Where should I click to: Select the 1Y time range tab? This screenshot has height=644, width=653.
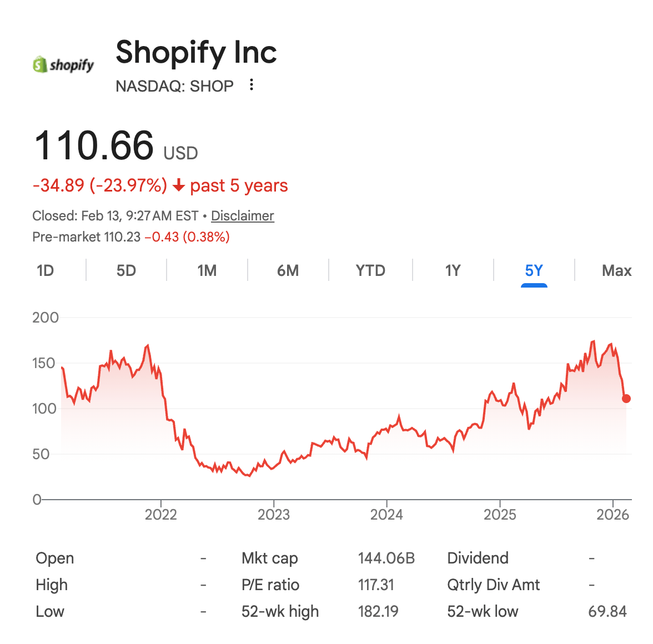tap(453, 270)
